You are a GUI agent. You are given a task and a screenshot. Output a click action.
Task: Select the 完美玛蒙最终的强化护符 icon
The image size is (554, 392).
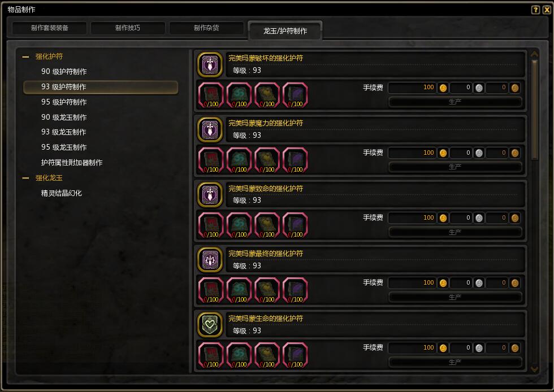[x=210, y=260]
